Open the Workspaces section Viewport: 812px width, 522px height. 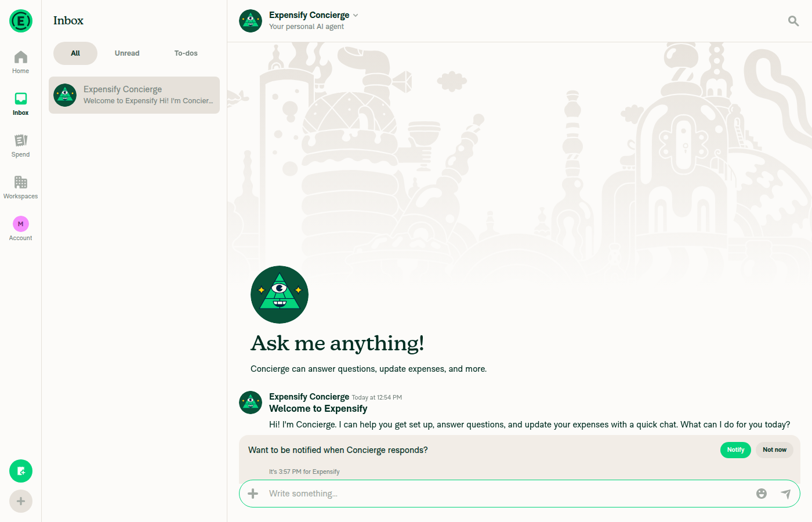pos(21,188)
